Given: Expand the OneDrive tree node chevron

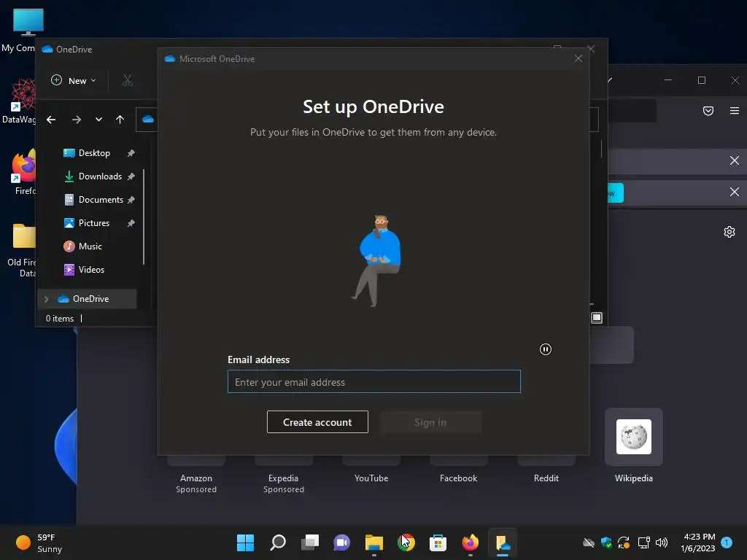Looking at the screenshot, I should [46, 299].
